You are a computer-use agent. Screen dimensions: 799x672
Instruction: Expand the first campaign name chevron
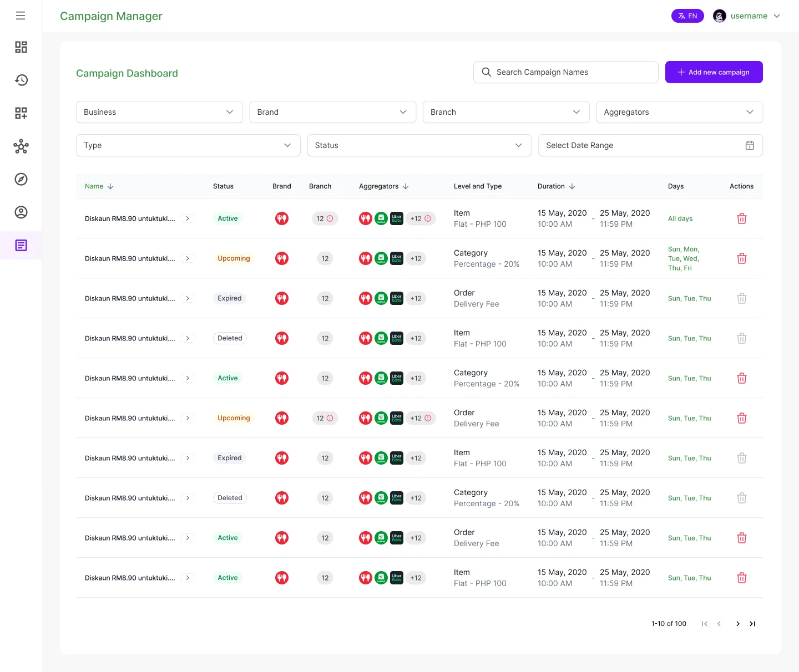(188, 218)
